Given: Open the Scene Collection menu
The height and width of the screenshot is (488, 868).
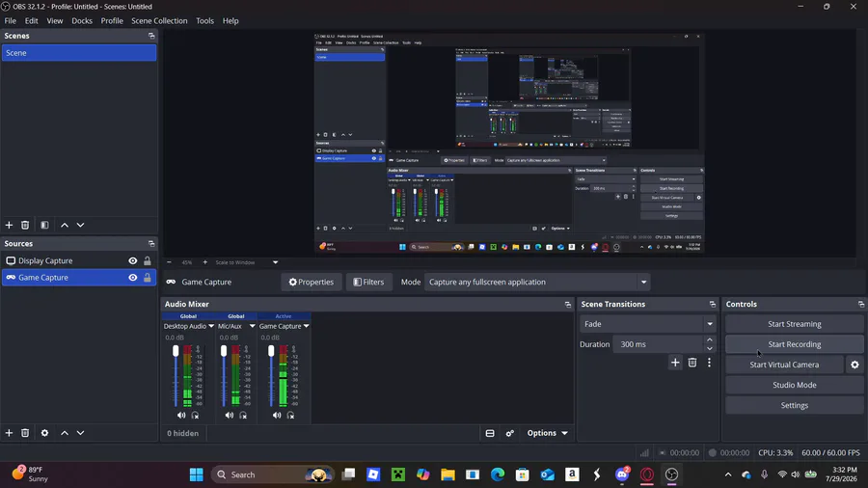Looking at the screenshot, I should click(x=159, y=21).
